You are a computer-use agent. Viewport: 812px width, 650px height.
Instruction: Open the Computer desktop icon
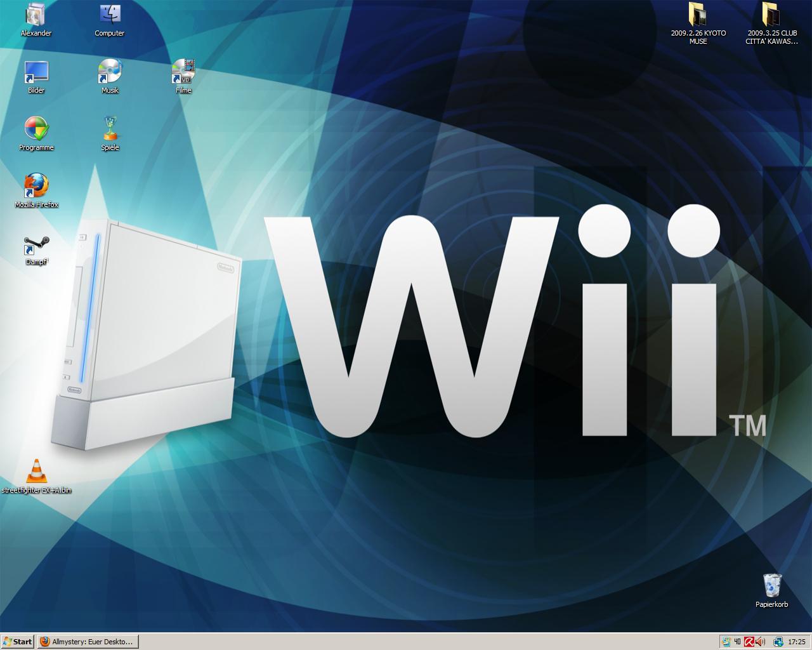pyautogui.click(x=110, y=20)
